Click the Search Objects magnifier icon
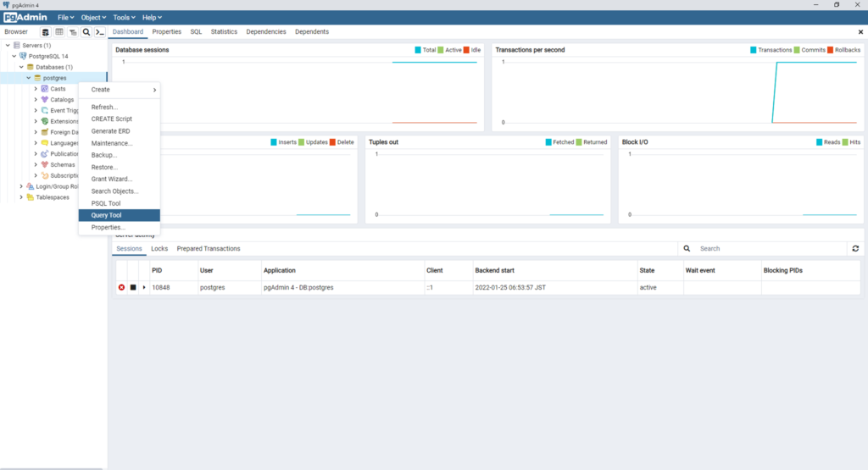The height and width of the screenshot is (470, 868). pos(86,32)
